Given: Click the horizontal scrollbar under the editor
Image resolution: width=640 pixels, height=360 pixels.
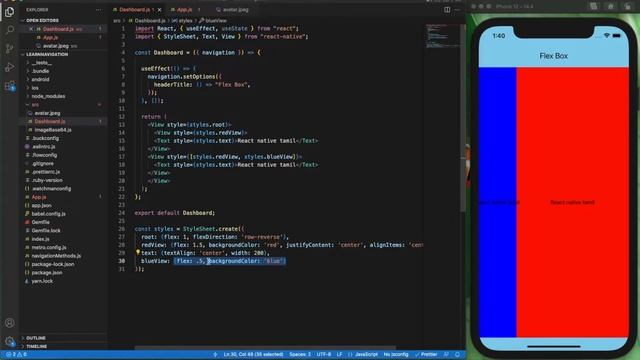Looking at the screenshot, I should pos(265,348).
